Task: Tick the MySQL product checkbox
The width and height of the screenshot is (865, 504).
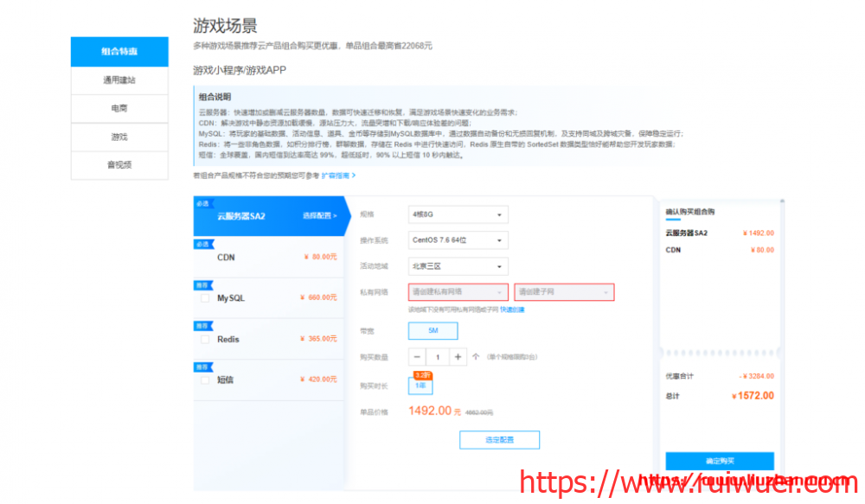Action: (x=205, y=297)
